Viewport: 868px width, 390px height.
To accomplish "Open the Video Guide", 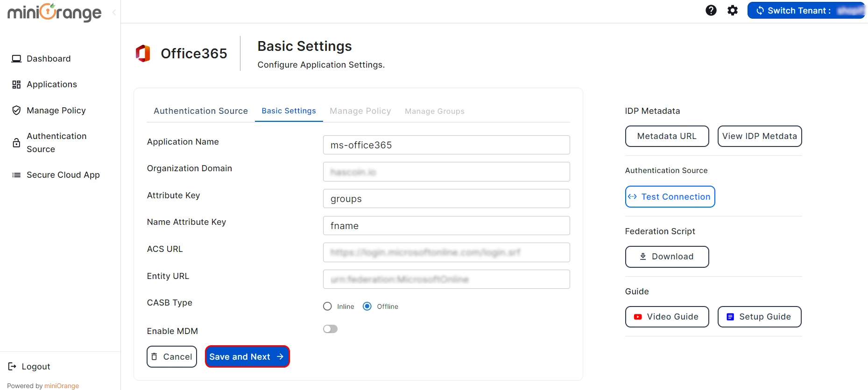I will point(667,317).
